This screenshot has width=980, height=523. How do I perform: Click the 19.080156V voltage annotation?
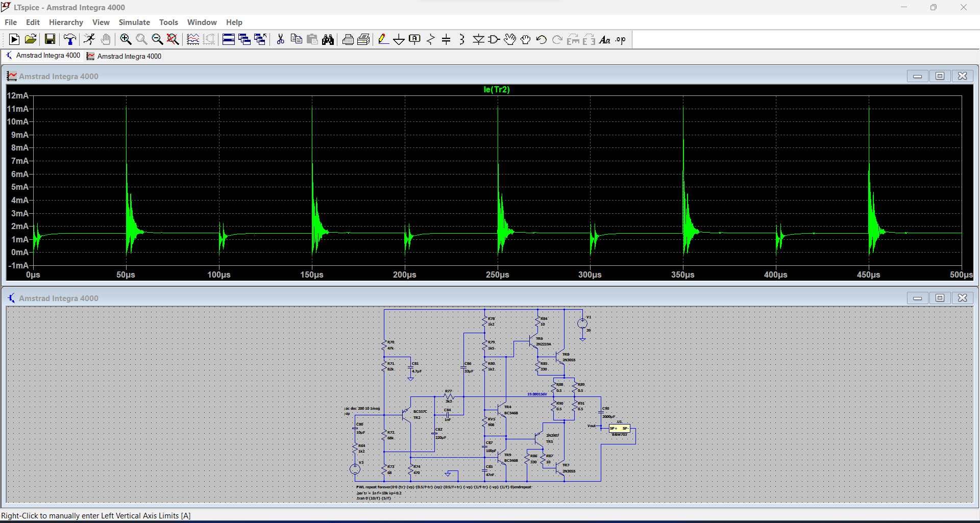537,394
